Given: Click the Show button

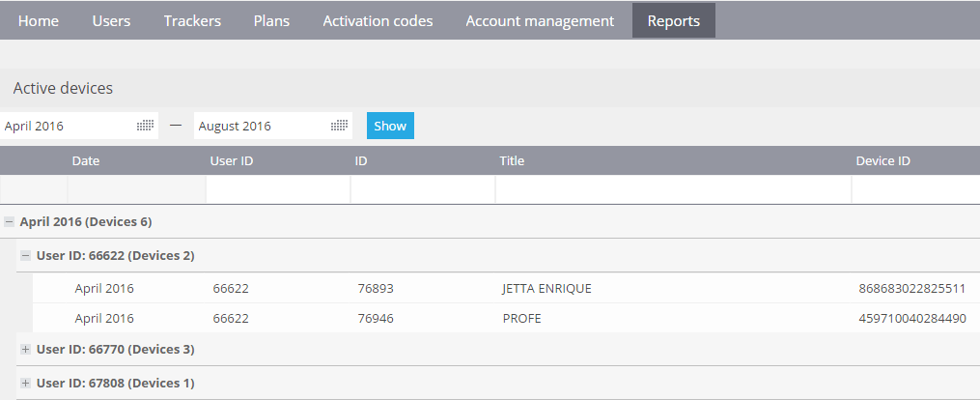Looking at the screenshot, I should (x=390, y=126).
